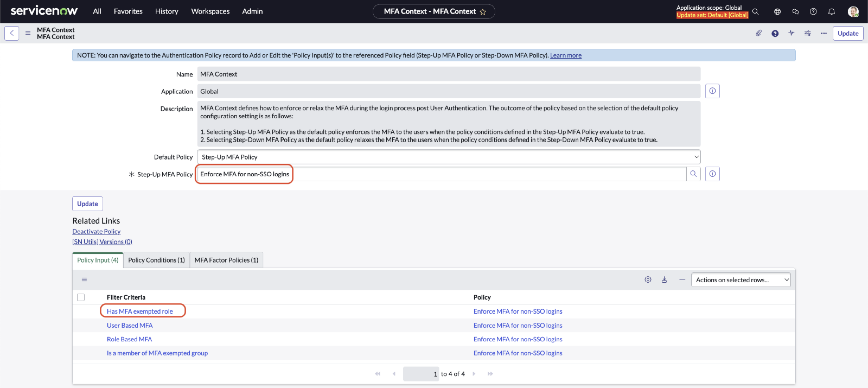868x388 pixels.
Task: Sort by the Filter Criteria column header
Action: coord(126,297)
